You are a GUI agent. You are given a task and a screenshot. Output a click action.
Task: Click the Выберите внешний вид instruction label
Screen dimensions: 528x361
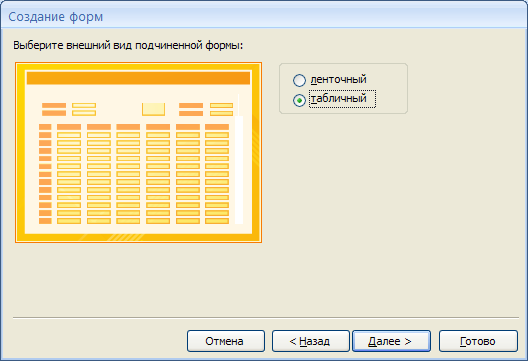[128, 45]
